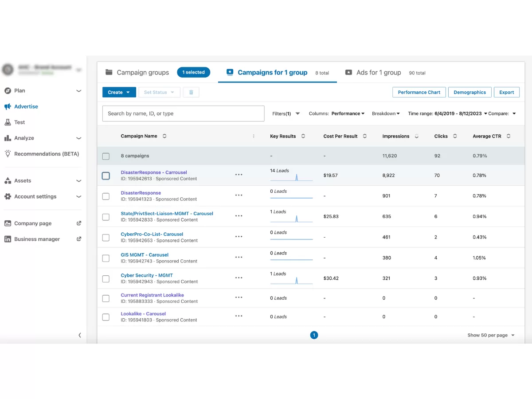Click the Advertise megaphone icon
Image resolution: width=532 pixels, height=399 pixels.
coord(8,106)
